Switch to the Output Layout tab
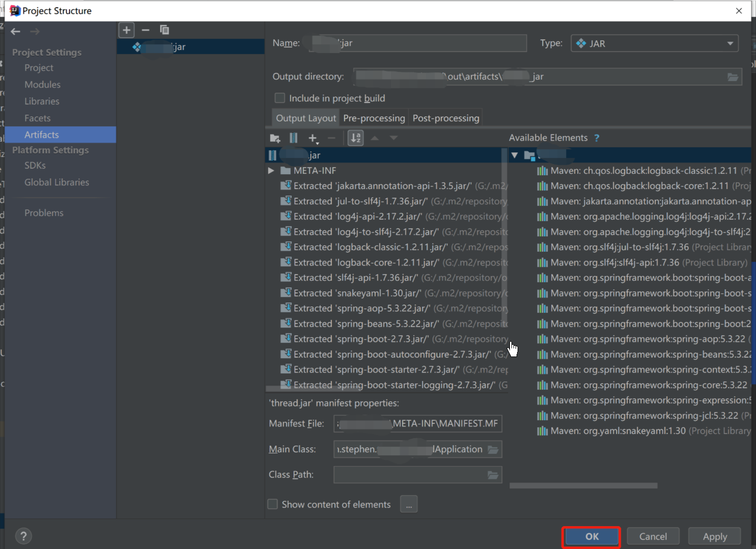Viewport: 756px width, 549px height. coord(306,118)
